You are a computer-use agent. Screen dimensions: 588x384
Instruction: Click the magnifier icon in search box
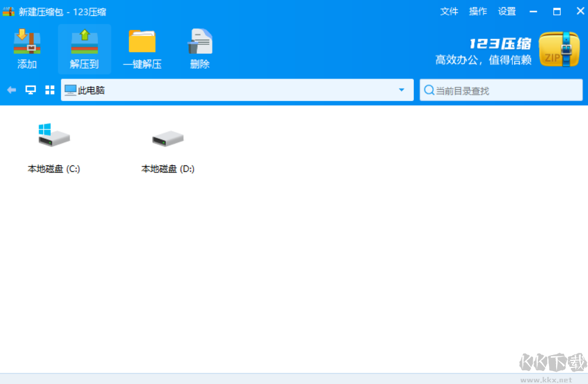[429, 90]
